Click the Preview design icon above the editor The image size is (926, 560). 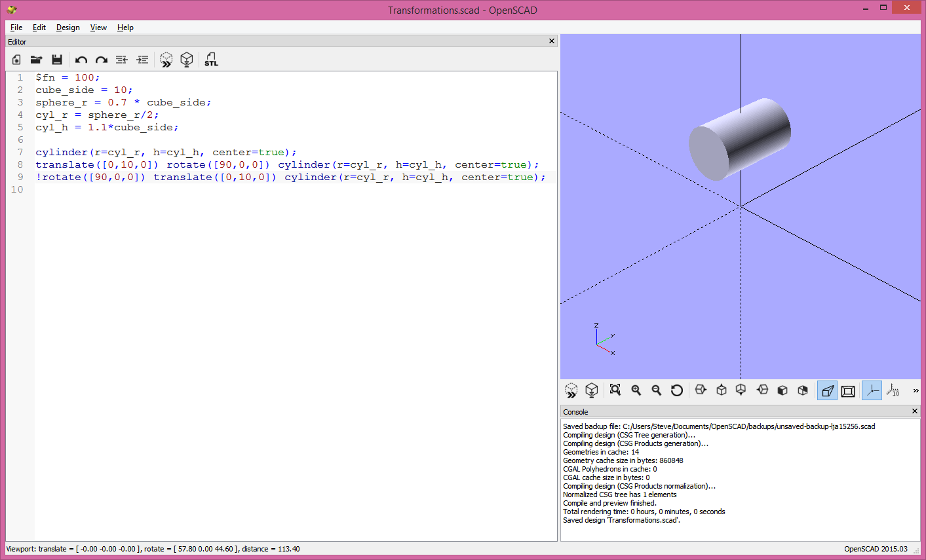[x=166, y=60]
